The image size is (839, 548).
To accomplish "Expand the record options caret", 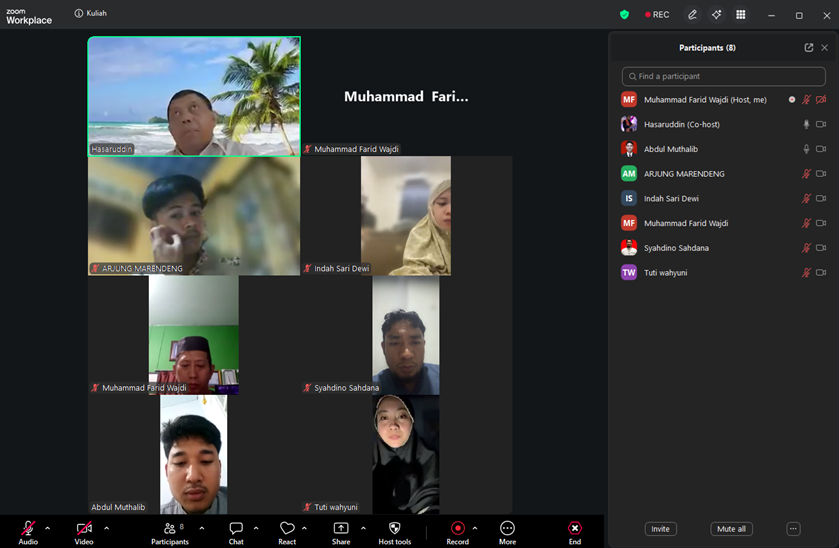I will point(475,528).
